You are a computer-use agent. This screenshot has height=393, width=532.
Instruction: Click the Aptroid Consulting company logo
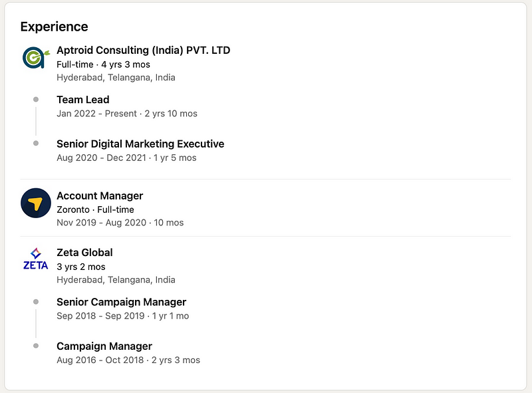(35, 58)
